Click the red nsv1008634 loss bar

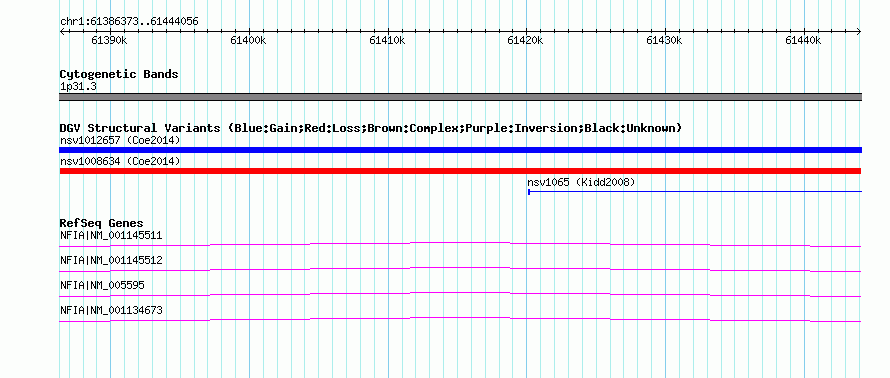460,171
